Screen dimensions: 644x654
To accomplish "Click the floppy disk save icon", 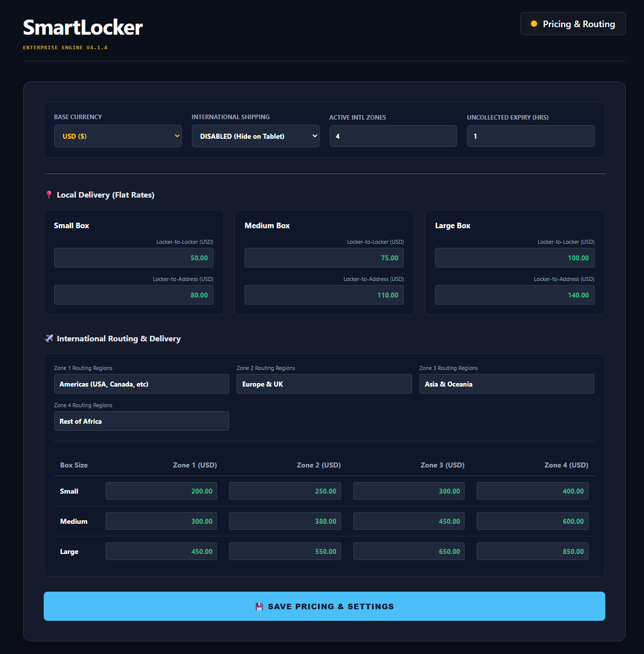I will pyautogui.click(x=259, y=607).
